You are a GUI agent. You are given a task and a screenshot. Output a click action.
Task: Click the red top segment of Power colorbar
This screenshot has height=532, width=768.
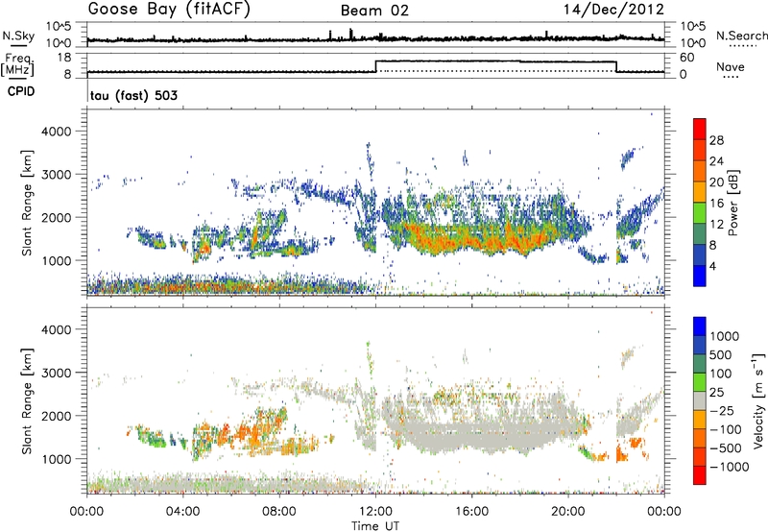click(700, 129)
